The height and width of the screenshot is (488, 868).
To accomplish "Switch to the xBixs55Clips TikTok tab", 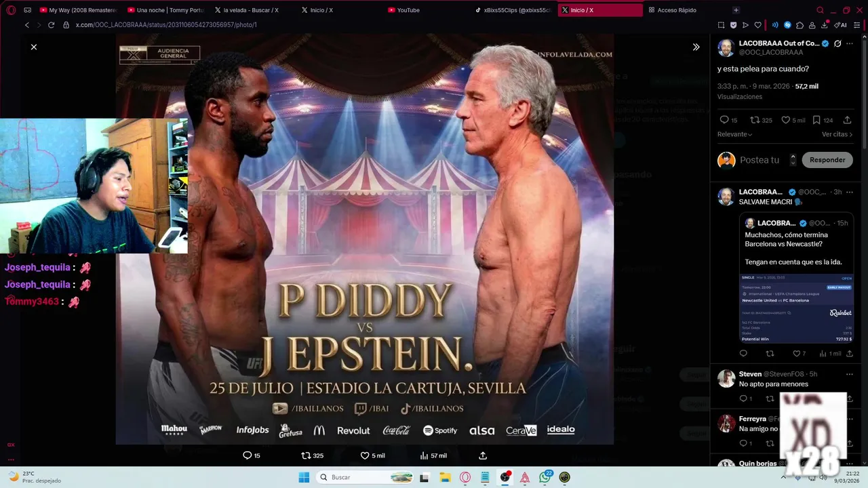I will point(513,10).
